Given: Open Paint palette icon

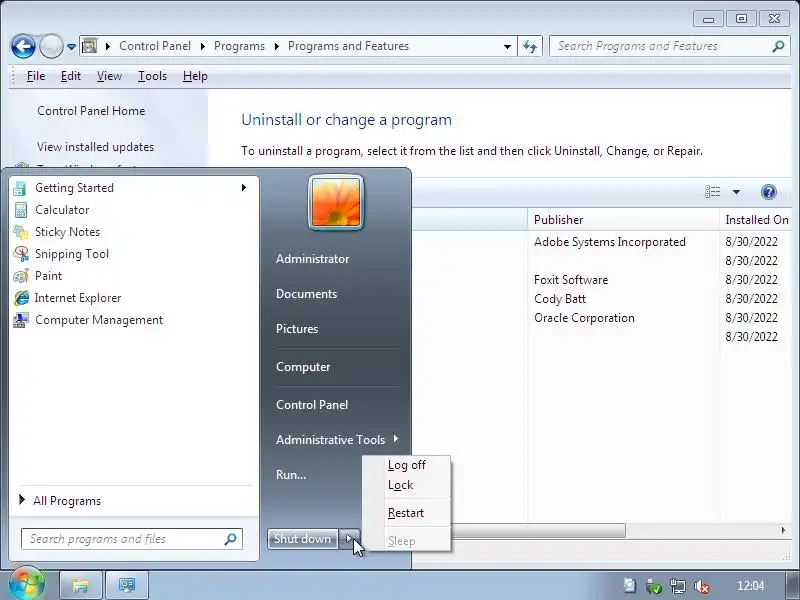Looking at the screenshot, I should pos(21,276).
